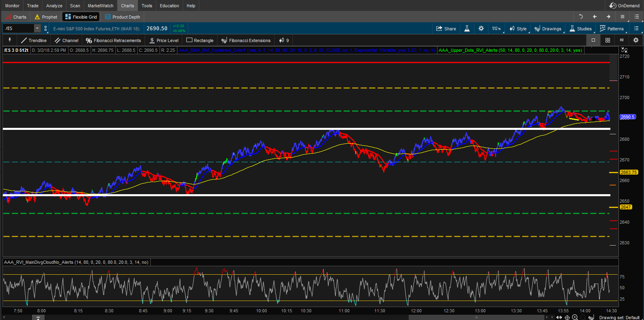Click the back arrow in Charts tab bar
Screen dimensions: 644x320
click(x=595, y=17)
